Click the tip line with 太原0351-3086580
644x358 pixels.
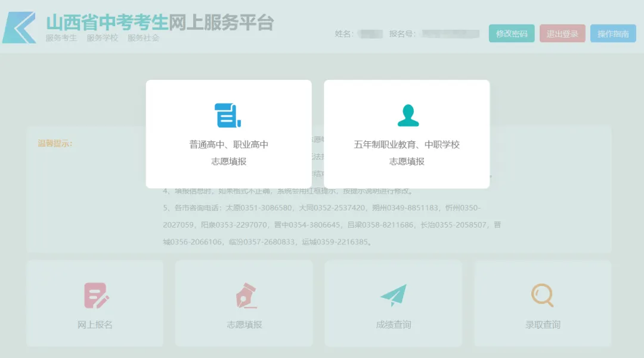pos(321,208)
